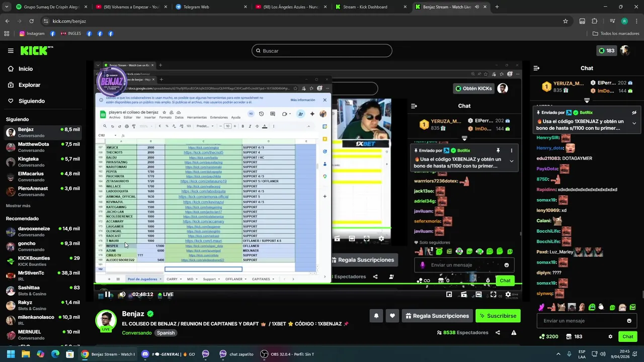Open Benjaz channel avatar
The image size is (644, 362).
coord(106,321)
